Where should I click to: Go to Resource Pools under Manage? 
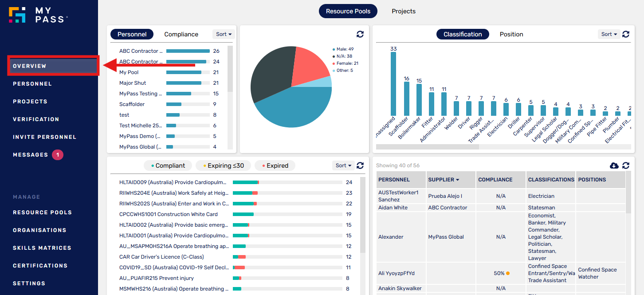(x=43, y=212)
